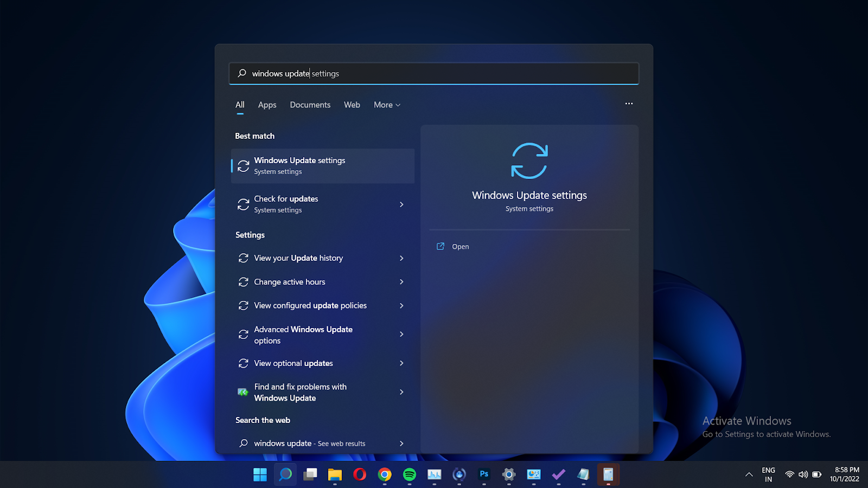This screenshot has height=488, width=868.
Task: Open View configured update policies
Action: (323, 306)
